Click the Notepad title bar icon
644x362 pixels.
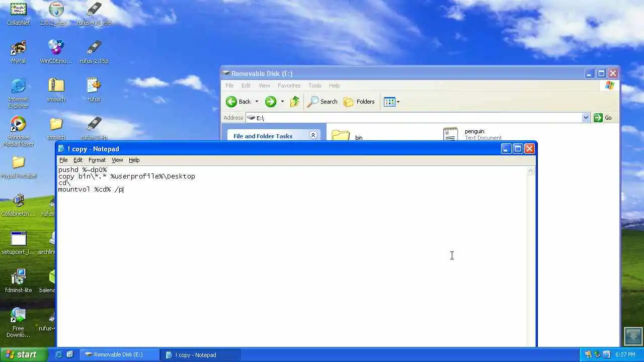coord(61,149)
